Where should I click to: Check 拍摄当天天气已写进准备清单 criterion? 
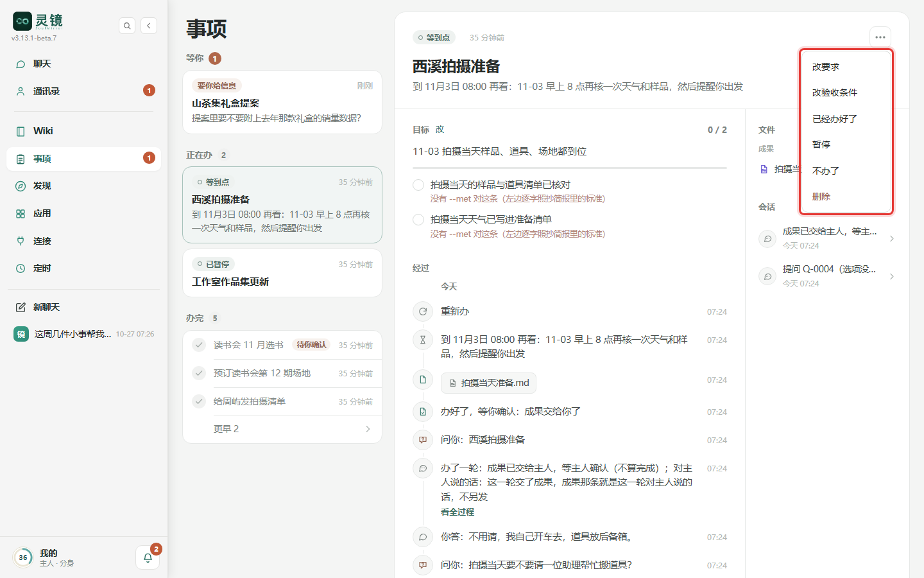pos(418,220)
